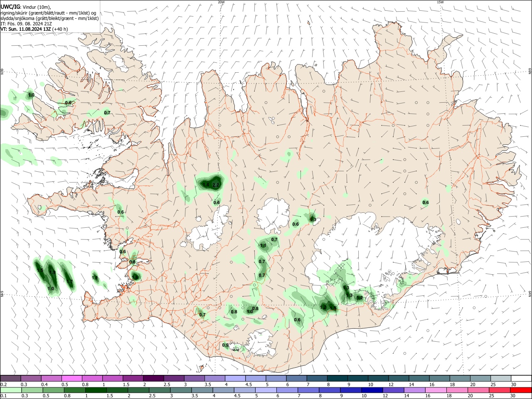Click the '0.4' label in the snow legend

tap(44, 384)
